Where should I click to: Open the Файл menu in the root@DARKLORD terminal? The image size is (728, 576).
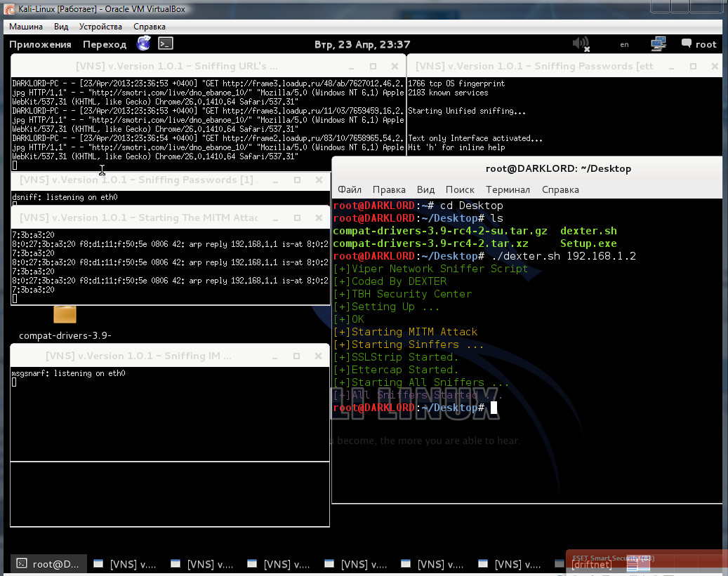(349, 189)
